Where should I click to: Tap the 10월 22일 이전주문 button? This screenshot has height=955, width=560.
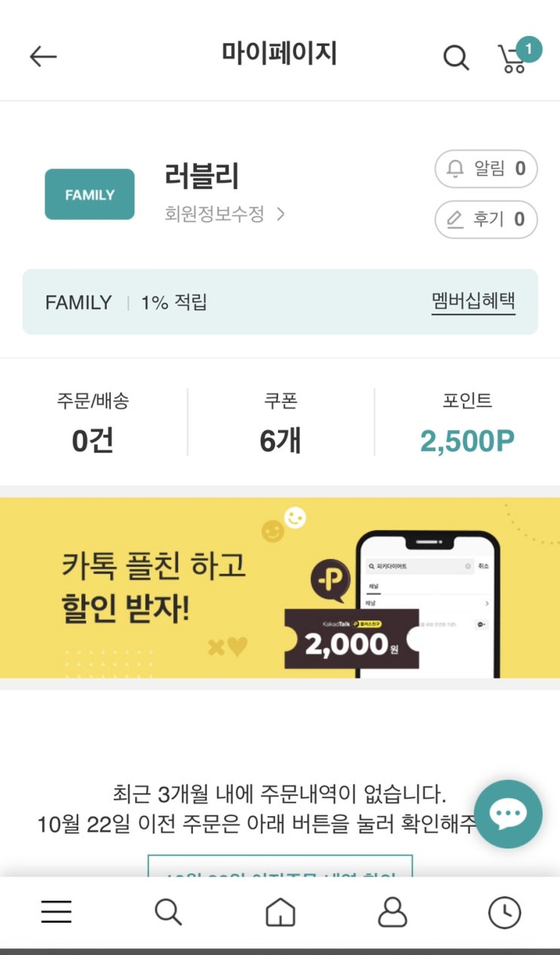click(280, 866)
